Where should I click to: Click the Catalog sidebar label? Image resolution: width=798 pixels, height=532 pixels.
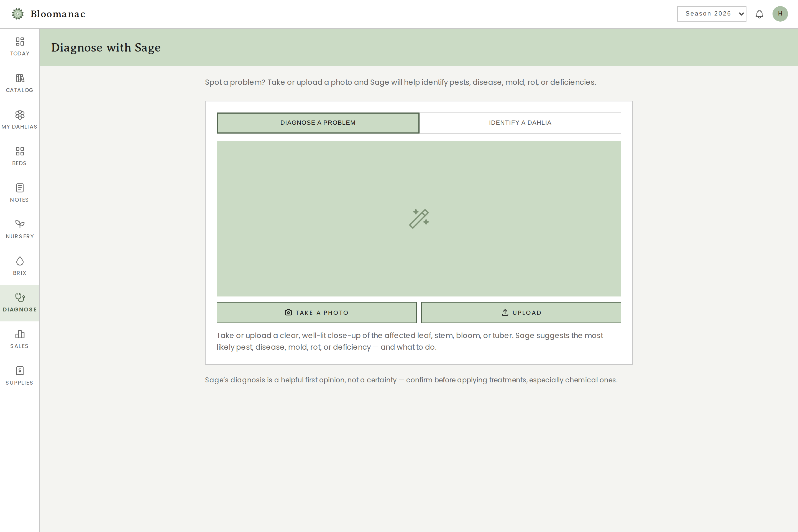[x=20, y=90]
